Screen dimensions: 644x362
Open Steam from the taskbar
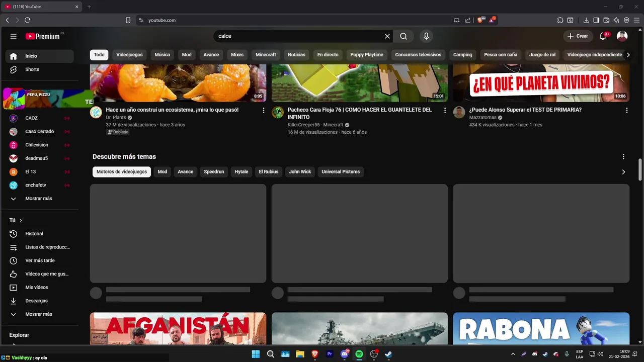[388, 354]
